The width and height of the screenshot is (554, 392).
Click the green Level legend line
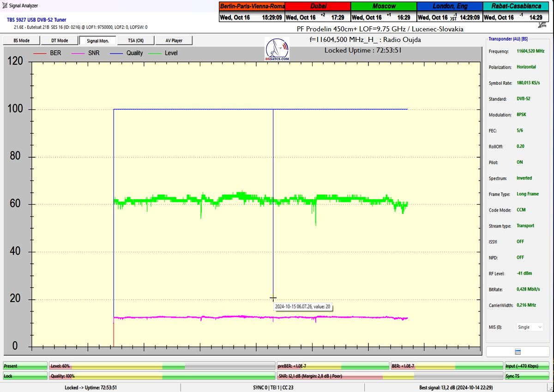pyautogui.click(x=155, y=53)
